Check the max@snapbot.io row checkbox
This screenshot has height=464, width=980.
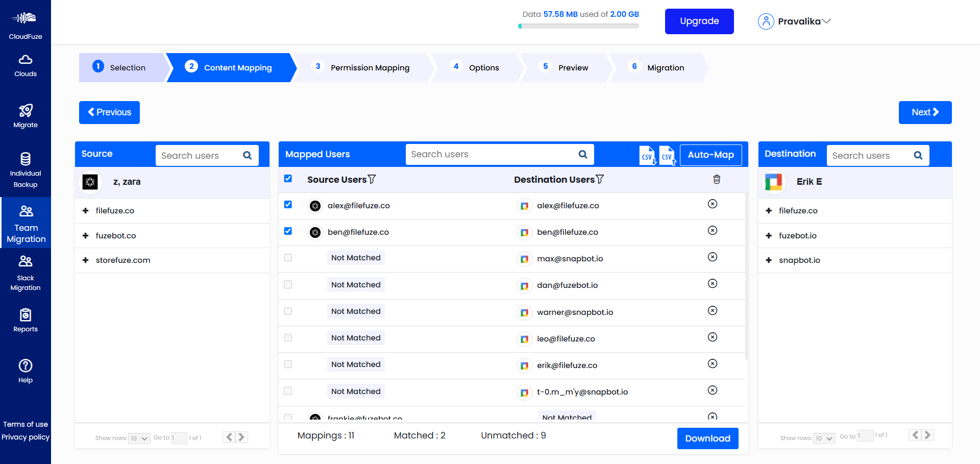point(288,258)
